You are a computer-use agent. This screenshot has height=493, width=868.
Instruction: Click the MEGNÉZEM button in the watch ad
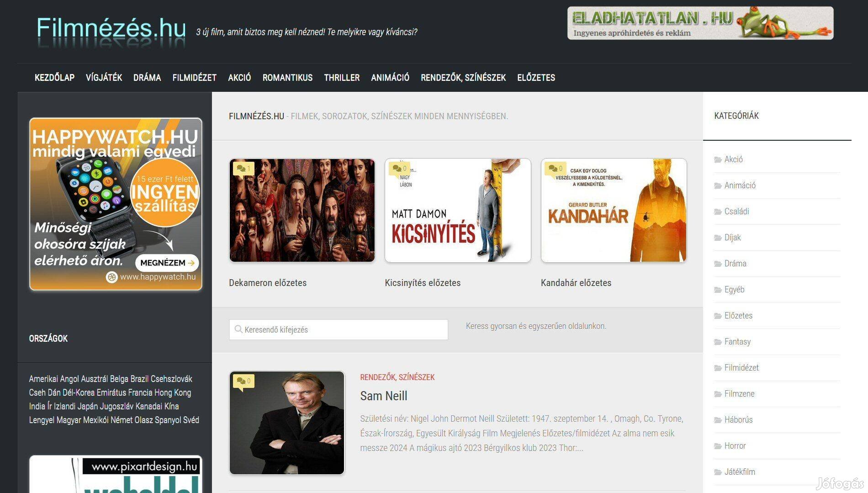pos(167,263)
